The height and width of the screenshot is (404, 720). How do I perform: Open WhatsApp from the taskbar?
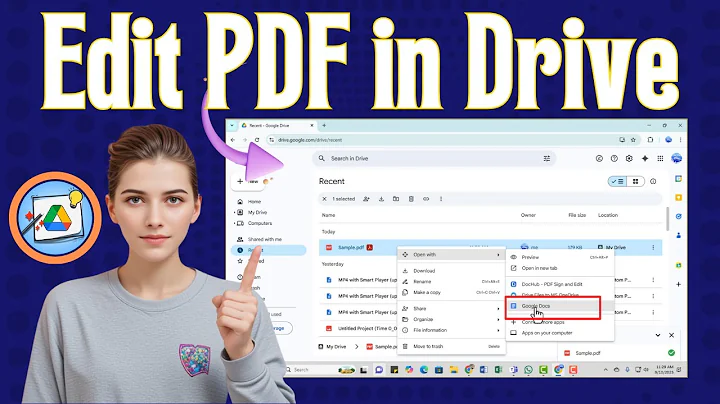[528, 370]
